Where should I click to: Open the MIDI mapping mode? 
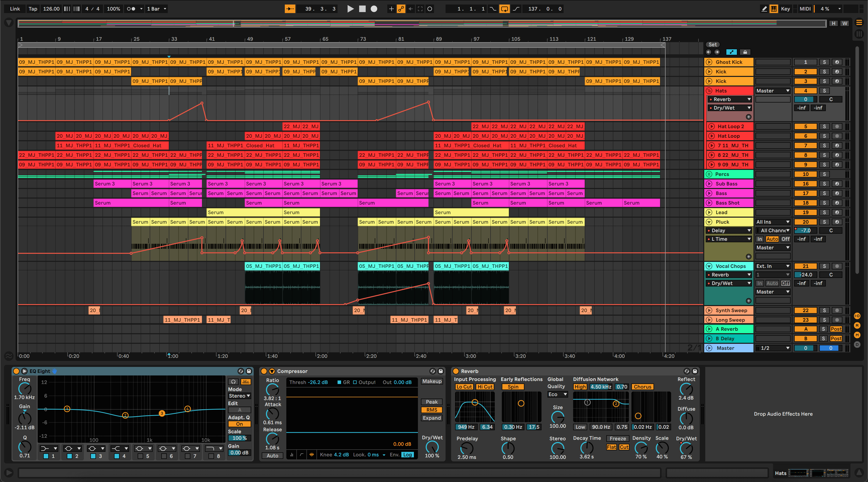click(805, 9)
